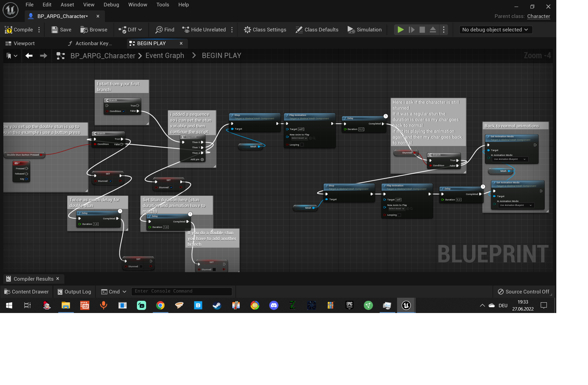The image size is (588, 385).
Task: Open the Debug menu
Action: pyautogui.click(x=111, y=5)
